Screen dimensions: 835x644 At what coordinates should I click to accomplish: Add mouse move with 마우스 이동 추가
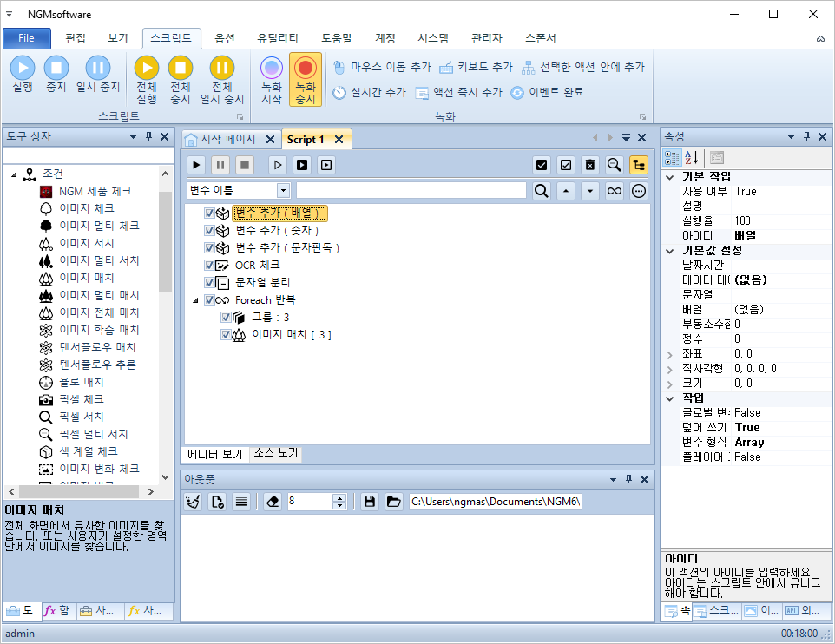point(383,67)
